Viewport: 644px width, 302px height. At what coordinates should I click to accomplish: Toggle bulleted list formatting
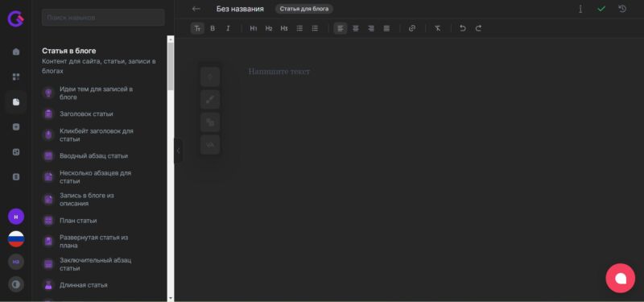click(299, 28)
